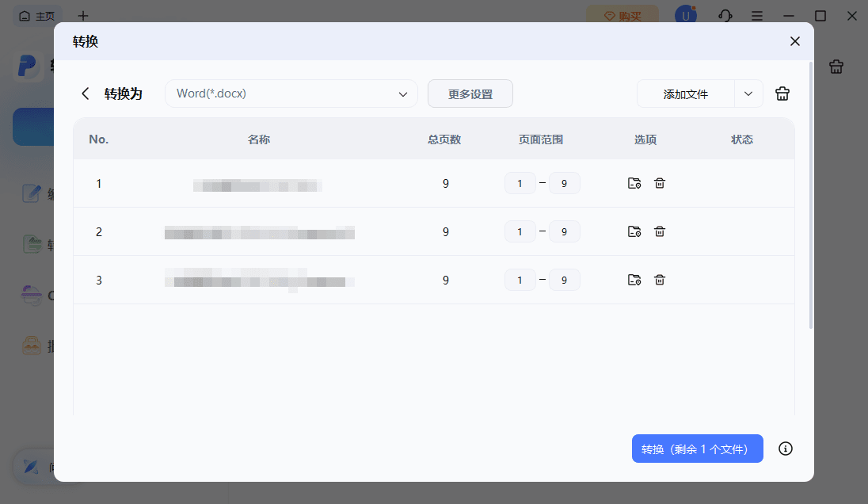Click the 名称 column header
Image resolution: width=868 pixels, height=504 pixels.
[258, 139]
